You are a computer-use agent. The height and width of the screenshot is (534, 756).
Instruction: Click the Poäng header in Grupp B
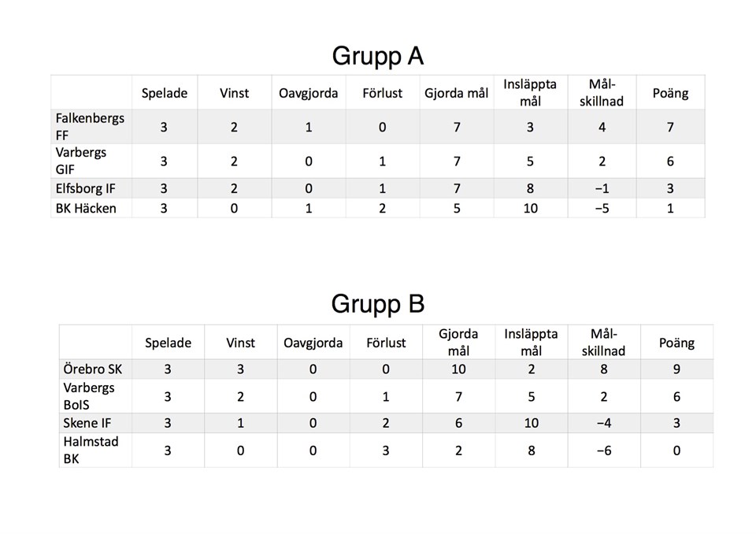(676, 343)
